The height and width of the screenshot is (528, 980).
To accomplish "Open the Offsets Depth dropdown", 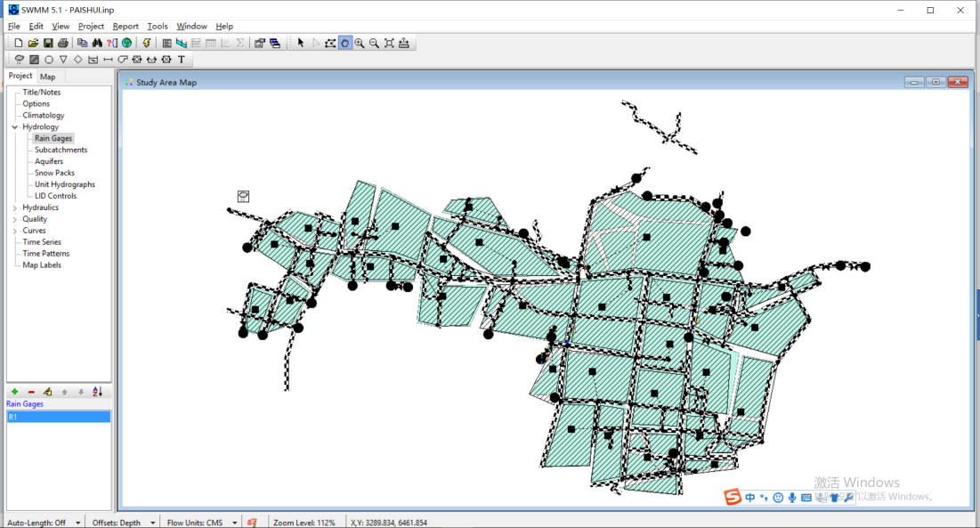I will point(153,523).
